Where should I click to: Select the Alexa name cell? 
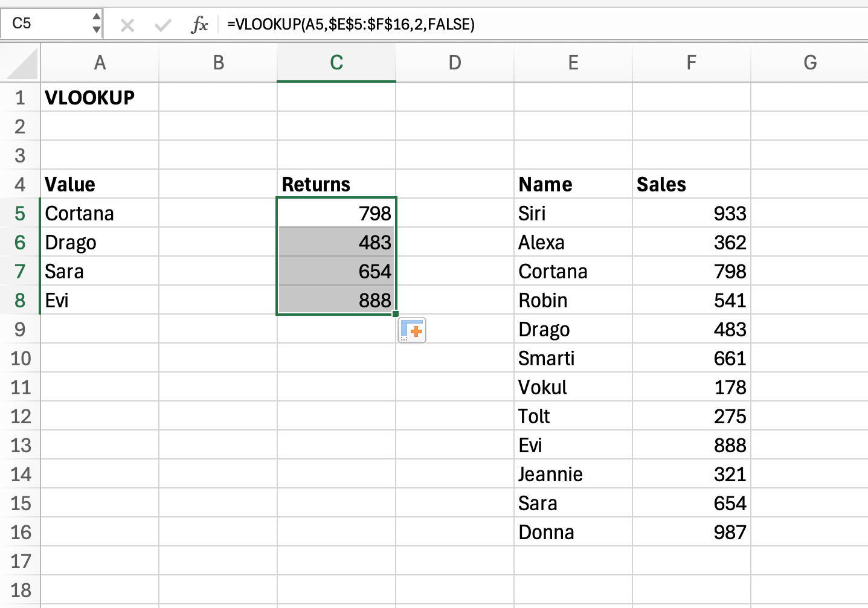573,242
